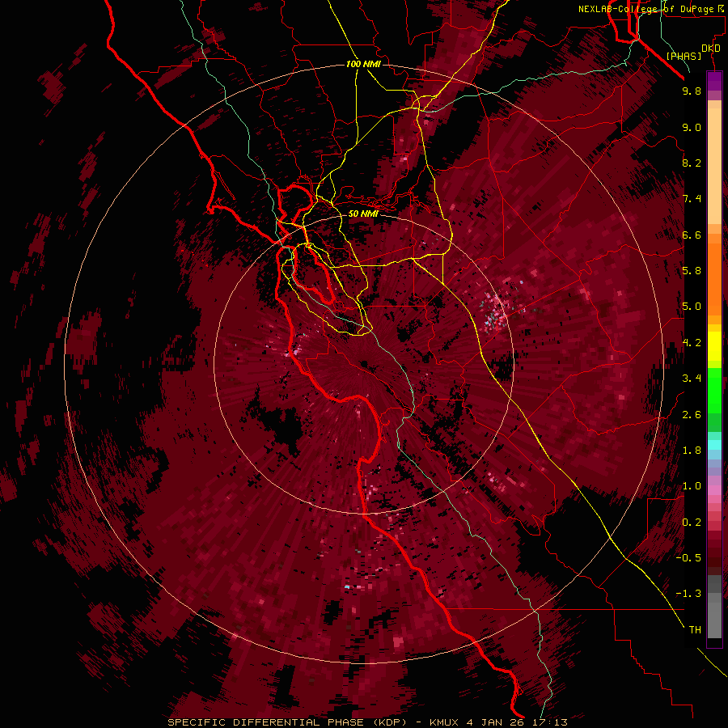
Task: Pick the bright green segment of the color bar
Action: point(714,390)
